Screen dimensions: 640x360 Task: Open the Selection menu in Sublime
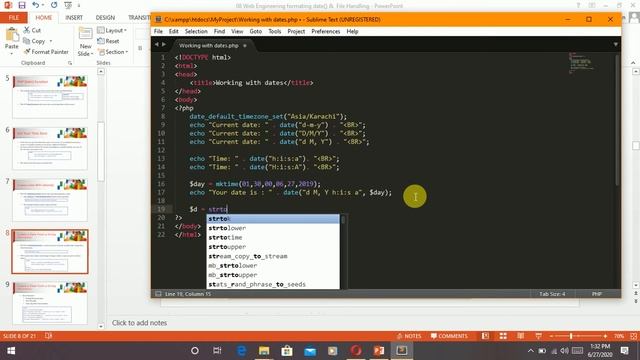tap(196, 31)
